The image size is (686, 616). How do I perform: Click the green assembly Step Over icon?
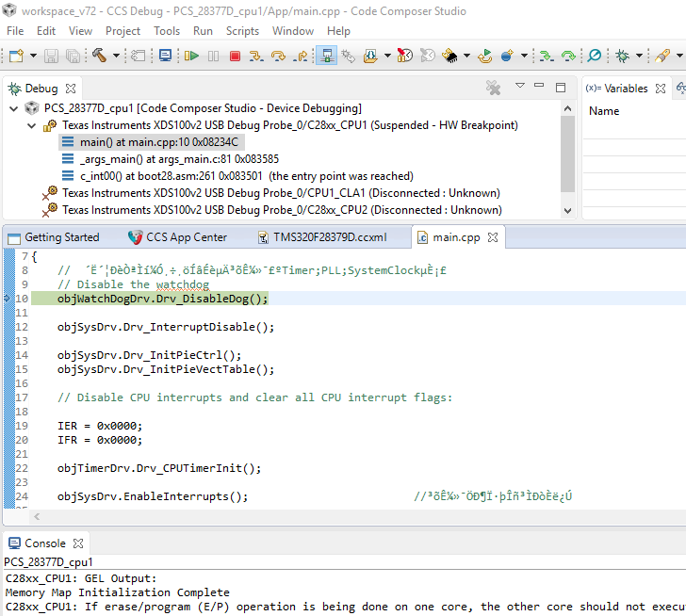(568, 56)
